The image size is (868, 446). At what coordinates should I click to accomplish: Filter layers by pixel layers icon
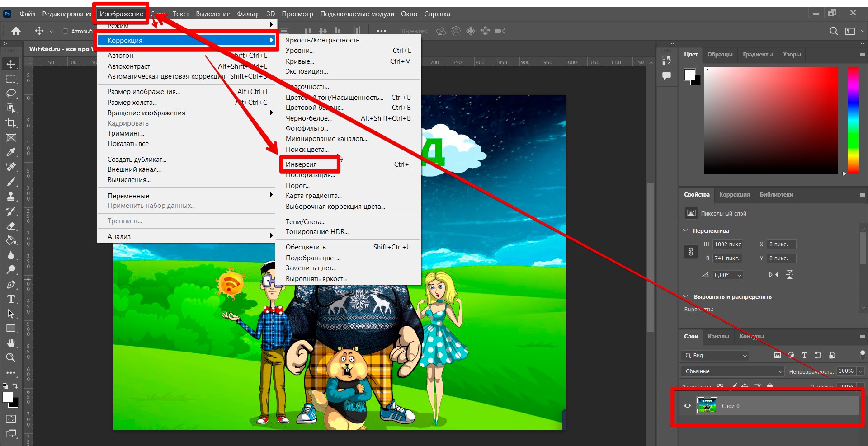point(777,356)
